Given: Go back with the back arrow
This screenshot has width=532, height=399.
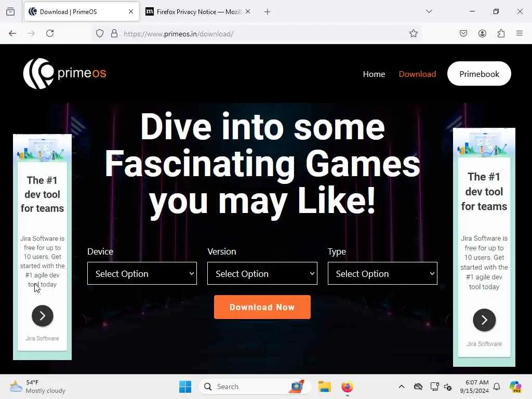Looking at the screenshot, I should pyautogui.click(x=12, y=33).
